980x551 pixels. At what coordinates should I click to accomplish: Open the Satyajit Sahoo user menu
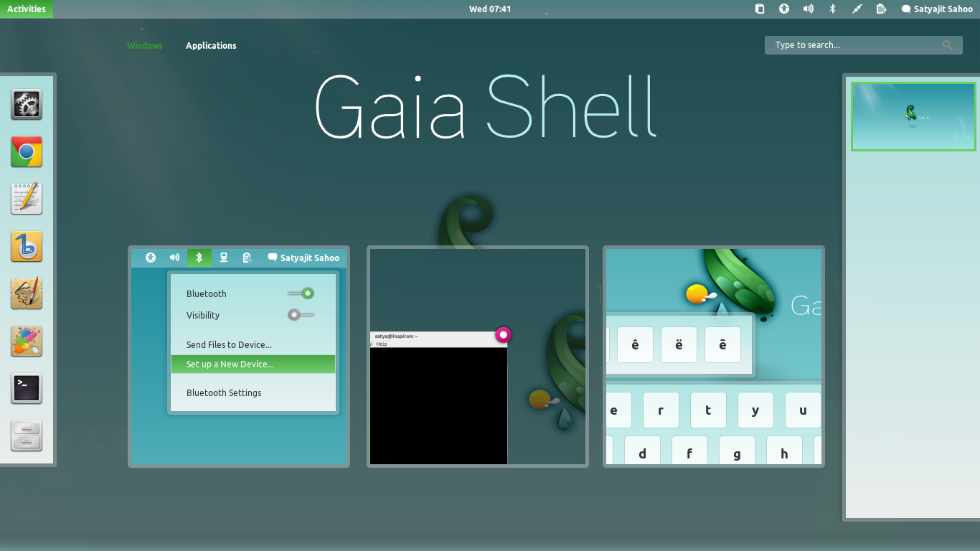click(x=937, y=9)
